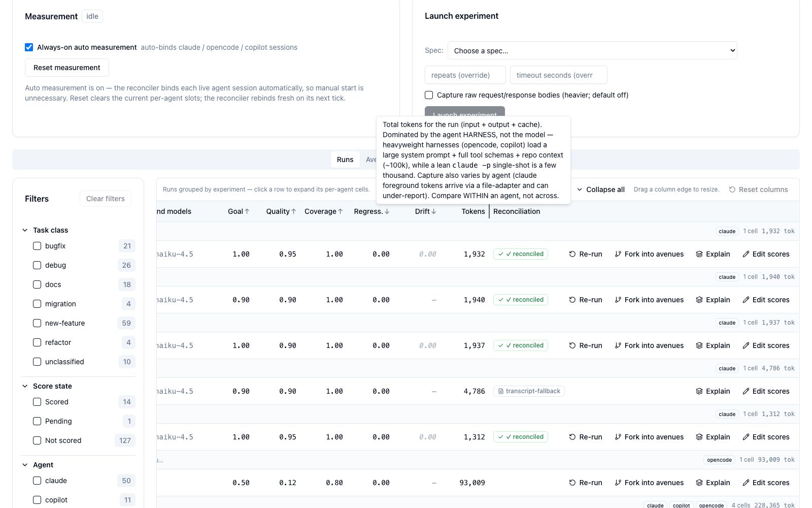Click the Explain layers icon in the 4,786 tokens row

[x=699, y=391]
